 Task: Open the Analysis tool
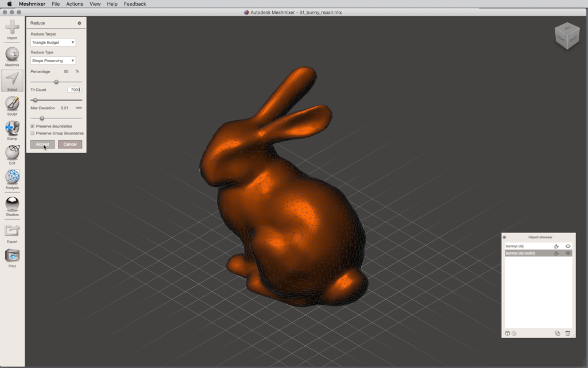tap(12, 177)
